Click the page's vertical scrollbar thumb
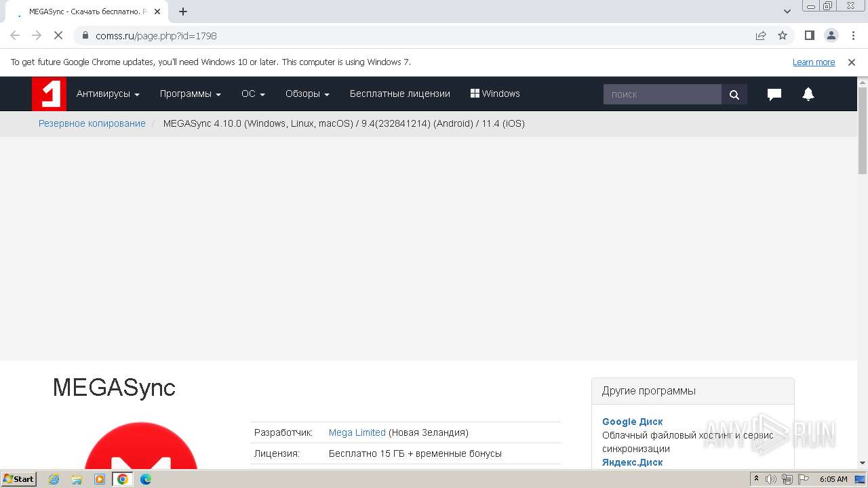This screenshot has width=868, height=488. pyautogui.click(x=863, y=130)
